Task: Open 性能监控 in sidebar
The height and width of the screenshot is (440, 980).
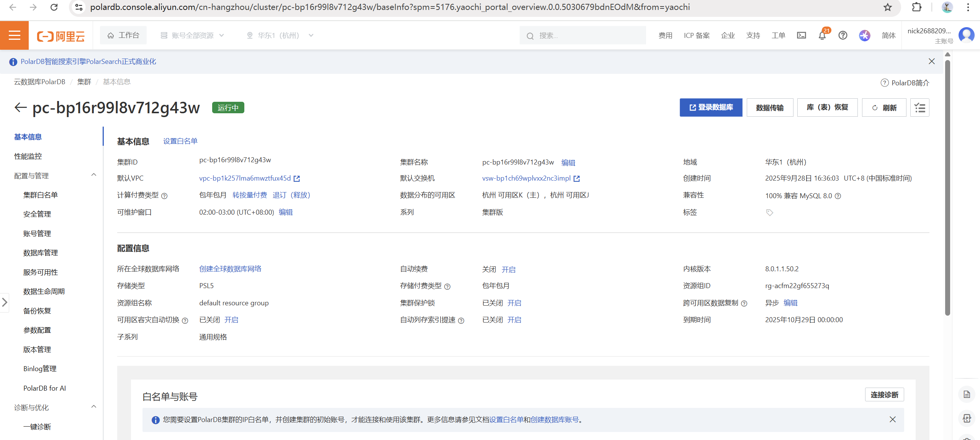Action: (x=28, y=156)
